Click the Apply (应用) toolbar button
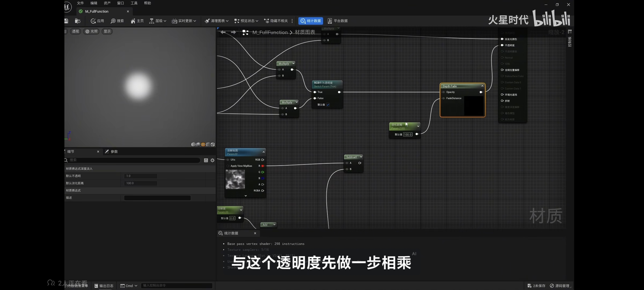 pyautogui.click(x=97, y=21)
